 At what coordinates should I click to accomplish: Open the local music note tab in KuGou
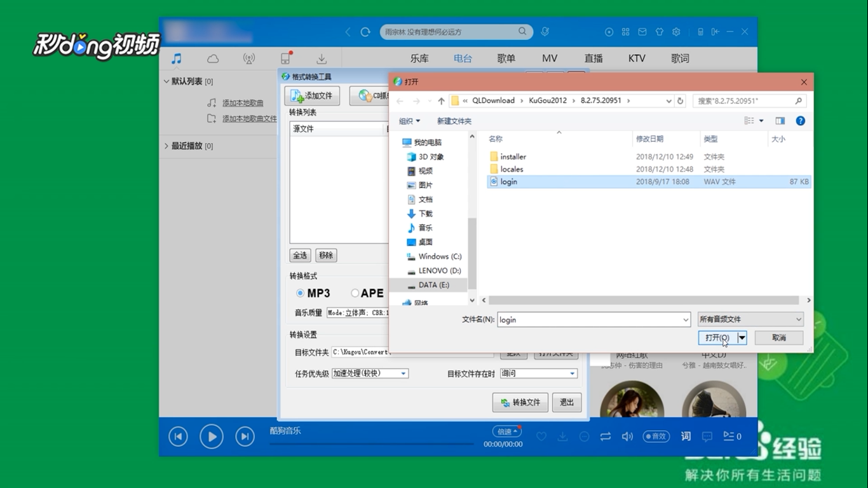(177, 58)
